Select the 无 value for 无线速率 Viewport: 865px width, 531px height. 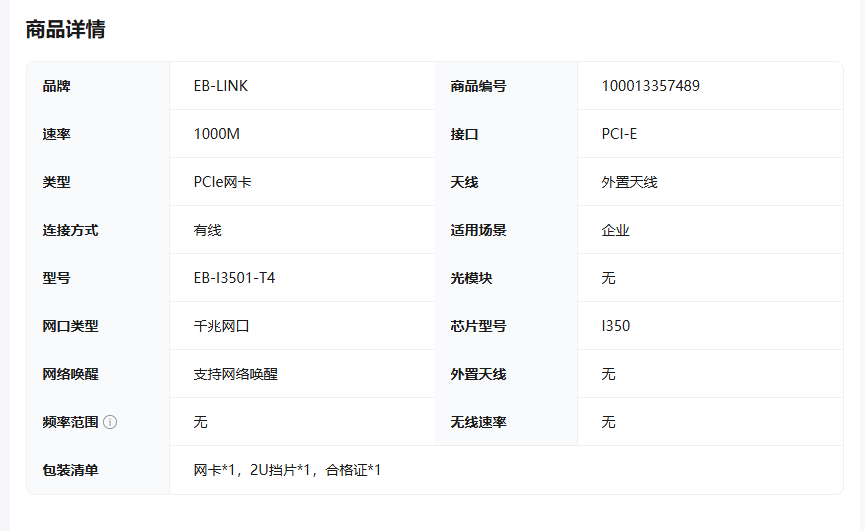(608, 422)
